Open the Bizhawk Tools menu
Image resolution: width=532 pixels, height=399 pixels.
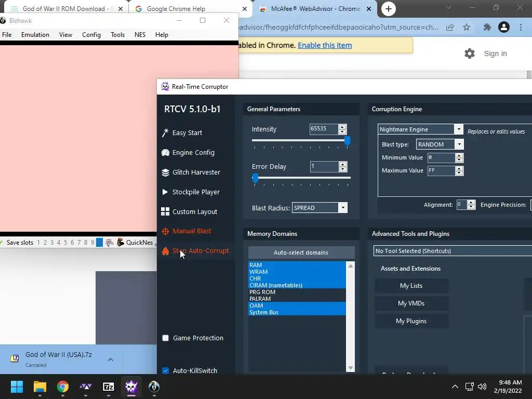(x=118, y=35)
